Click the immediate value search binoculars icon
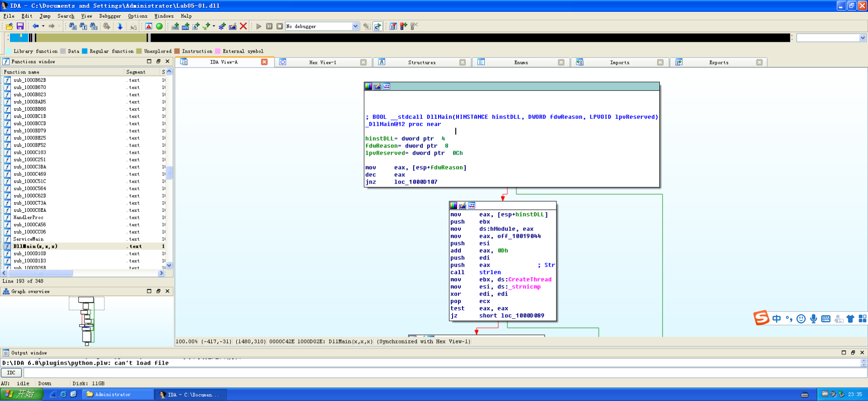 94,26
